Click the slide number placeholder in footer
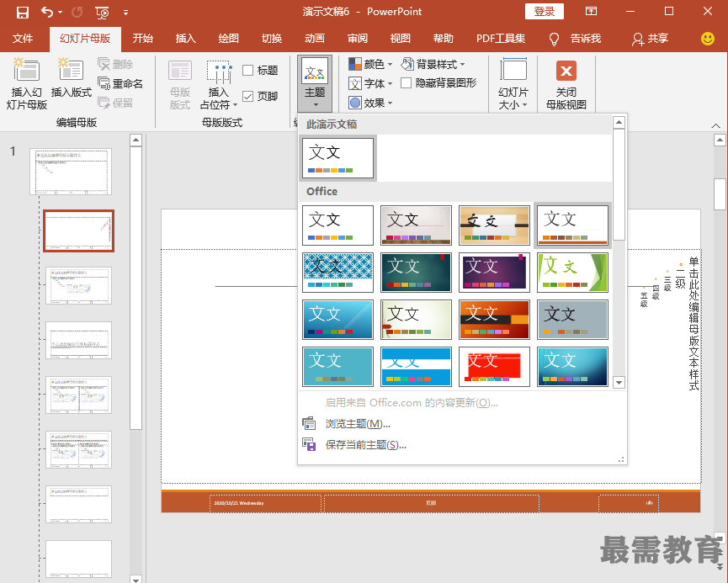The width and height of the screenshot is (728, 583). 629,503
